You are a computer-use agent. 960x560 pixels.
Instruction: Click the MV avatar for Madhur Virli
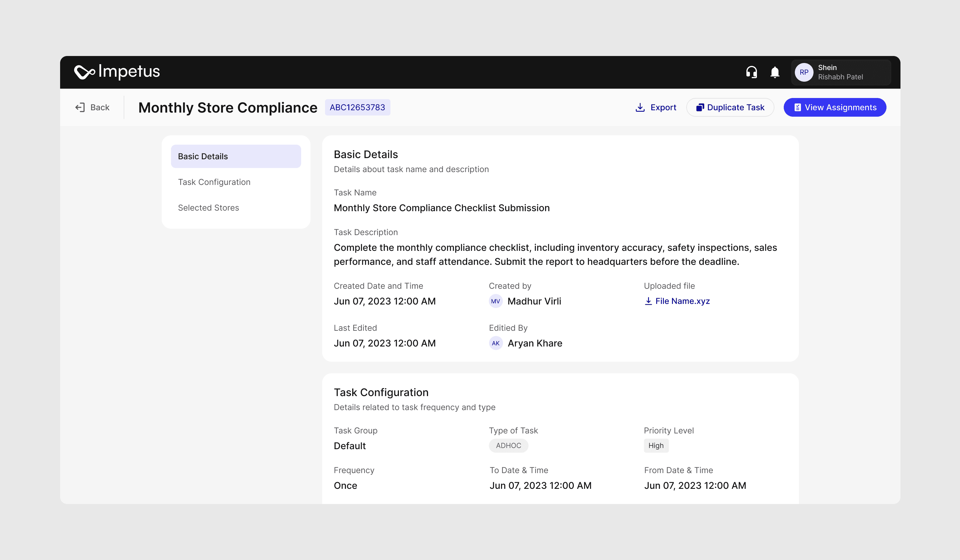[x=495, y=301]
